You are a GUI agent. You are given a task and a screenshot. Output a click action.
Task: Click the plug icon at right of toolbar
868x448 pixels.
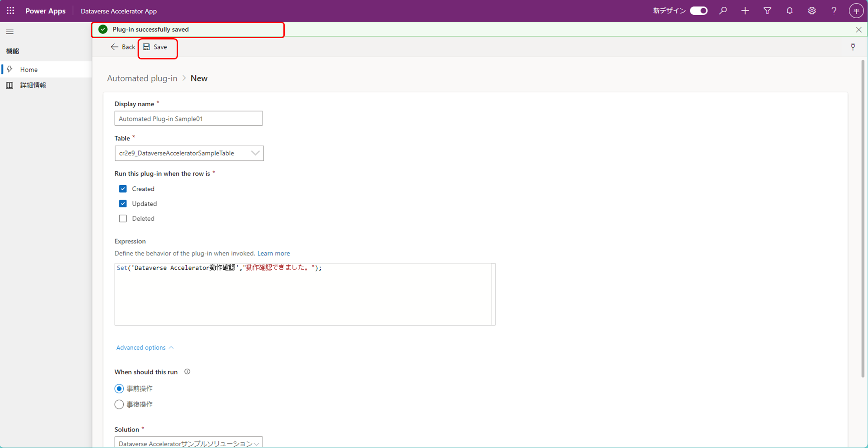click(x=853, y=47)
